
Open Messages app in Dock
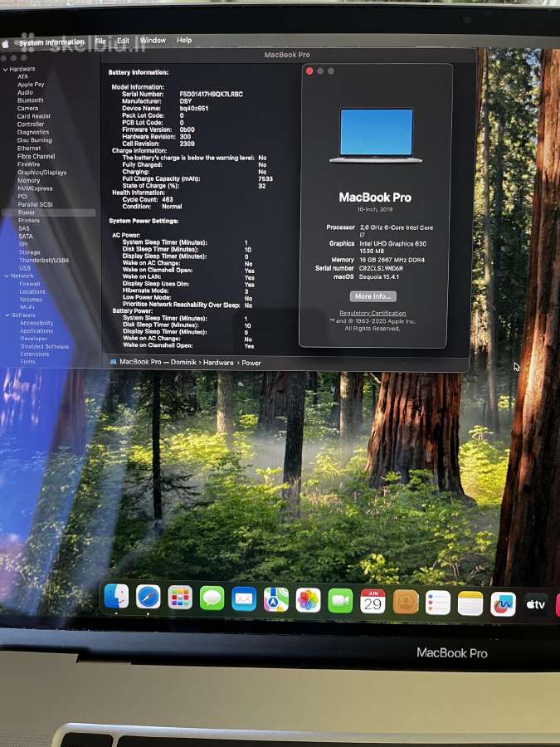coord(212,598)
